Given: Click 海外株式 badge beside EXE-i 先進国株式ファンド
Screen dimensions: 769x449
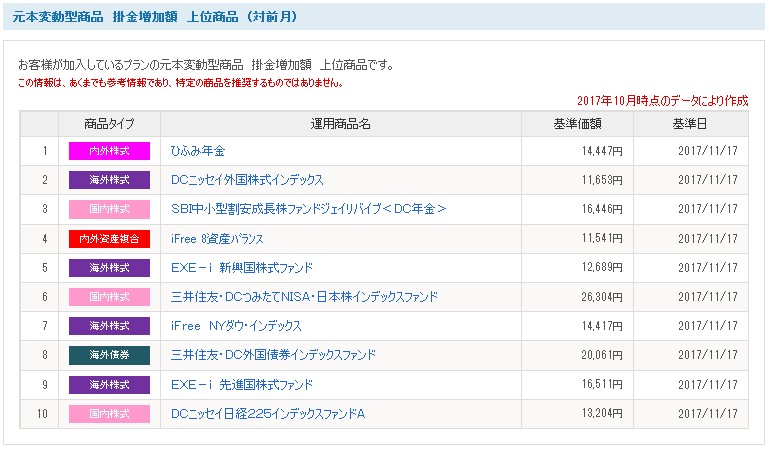Looking at the screenshot, I should click(x=109, y=385).
